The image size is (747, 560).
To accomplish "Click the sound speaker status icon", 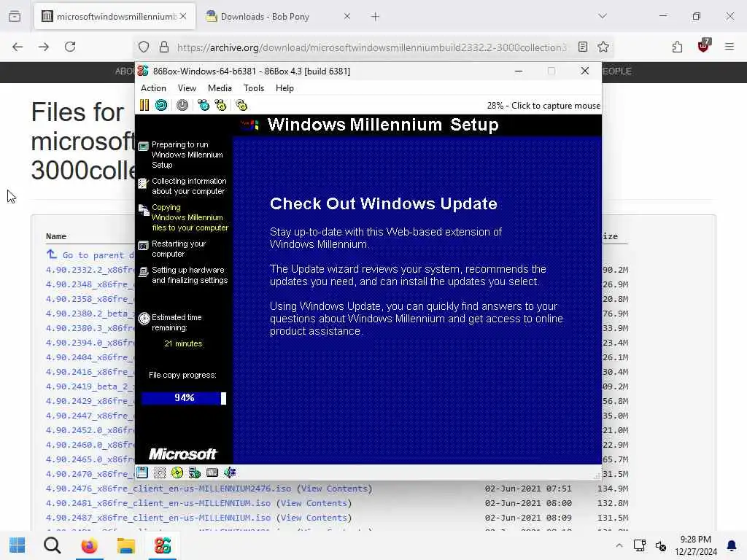I will [230, 472].
